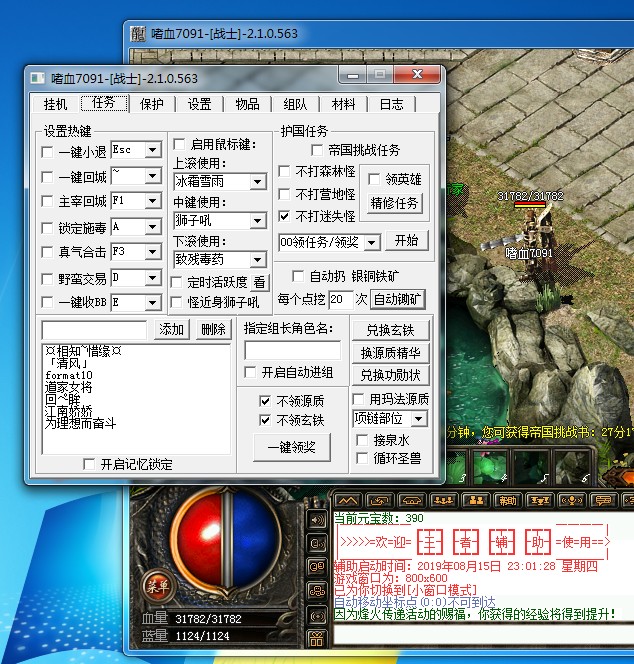This screenshot has width=634, height=664.
Task: Select quick slot number 4 in game
Action: [490, 467]
